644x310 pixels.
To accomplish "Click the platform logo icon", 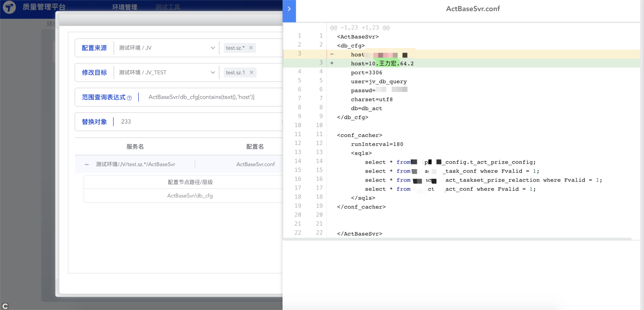I will [9, 7].
